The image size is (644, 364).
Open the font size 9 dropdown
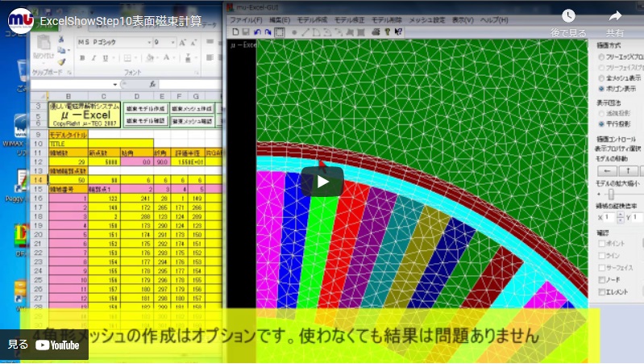(x=173, y=42)
